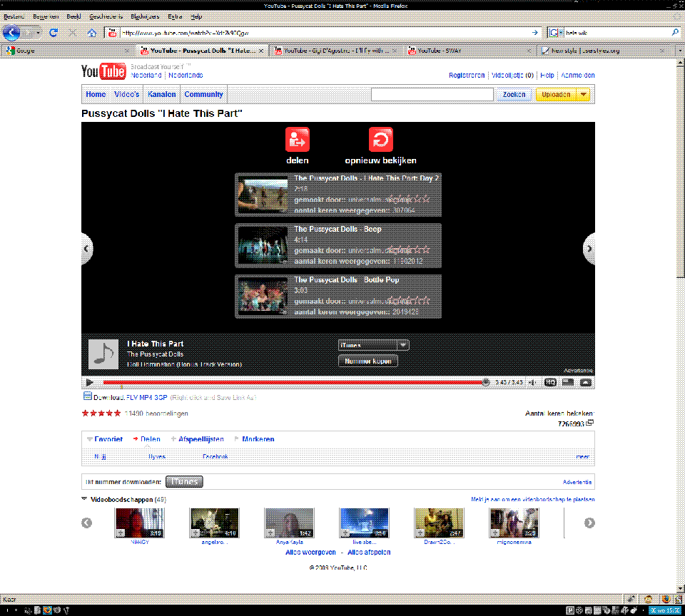
Task: Open the Pussycat Dolls - Beep related video thumbnail
Action: (x=263, y=245)
